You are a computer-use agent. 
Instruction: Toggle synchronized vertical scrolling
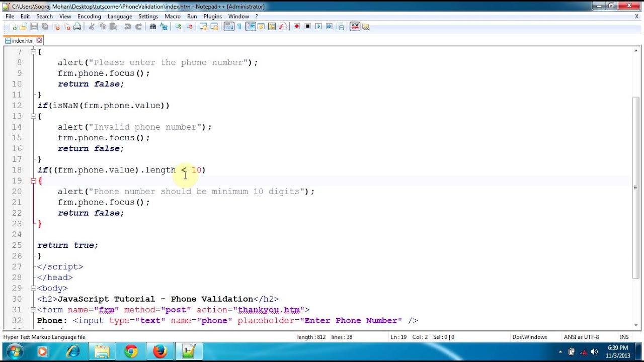pyautogui.click(x=204, y=26)
